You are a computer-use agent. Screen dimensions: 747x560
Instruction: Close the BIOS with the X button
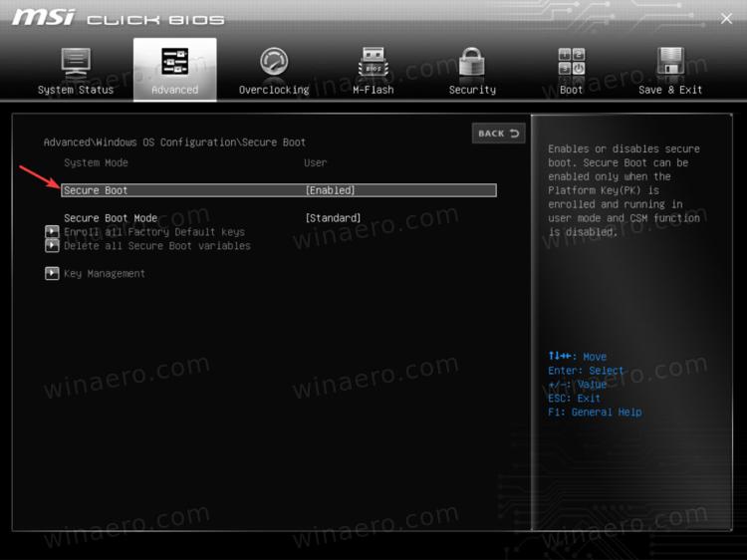pyautogui.click(x=726, y=19)
